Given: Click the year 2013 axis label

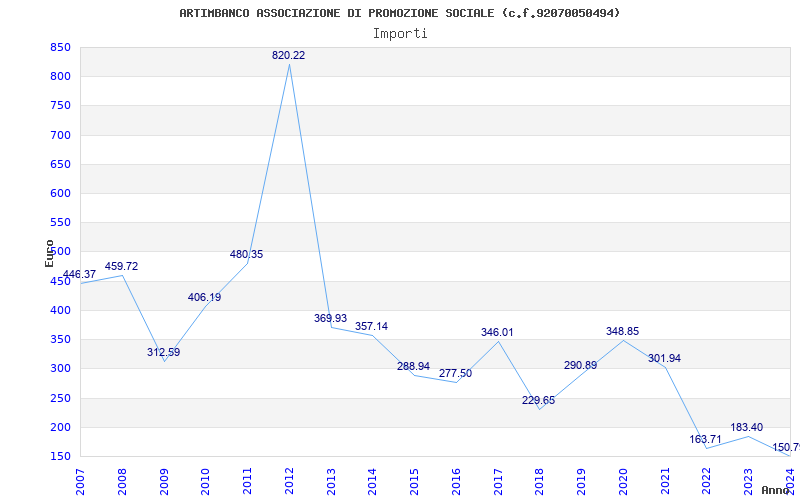Looking at the screenshot, I should point(331,482).
